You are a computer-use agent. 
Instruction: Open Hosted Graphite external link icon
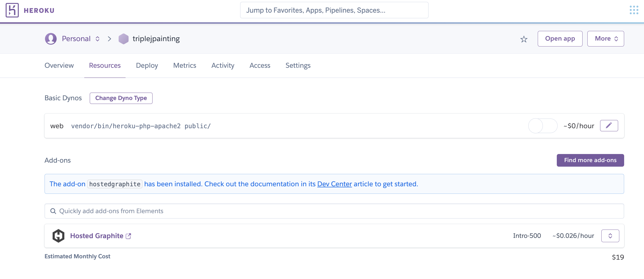click(x=129, y=236)
